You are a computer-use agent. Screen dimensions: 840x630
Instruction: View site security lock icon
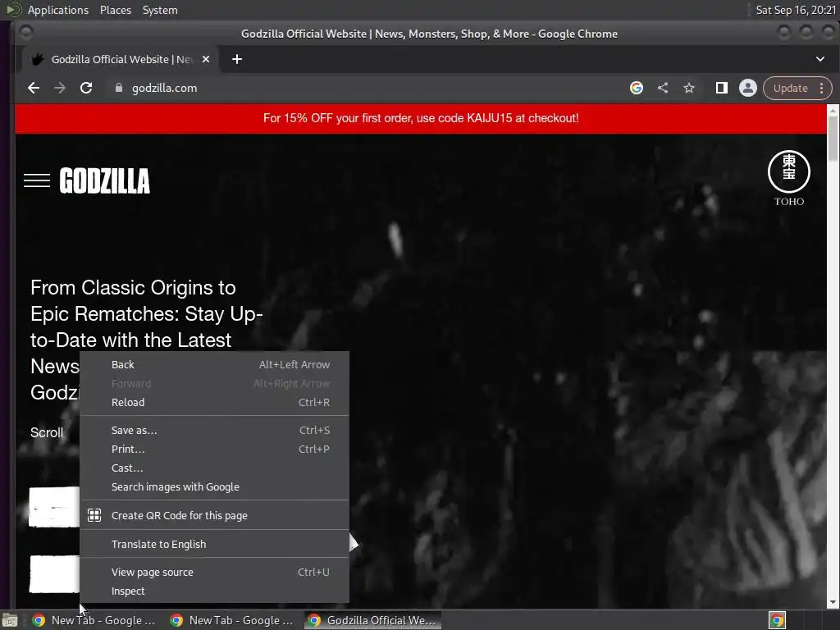pyautogui.click(x=119, y=88)
